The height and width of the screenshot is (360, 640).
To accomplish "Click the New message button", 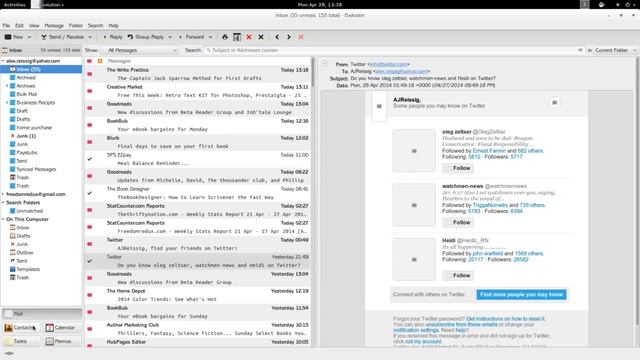I will pos(14,37).
